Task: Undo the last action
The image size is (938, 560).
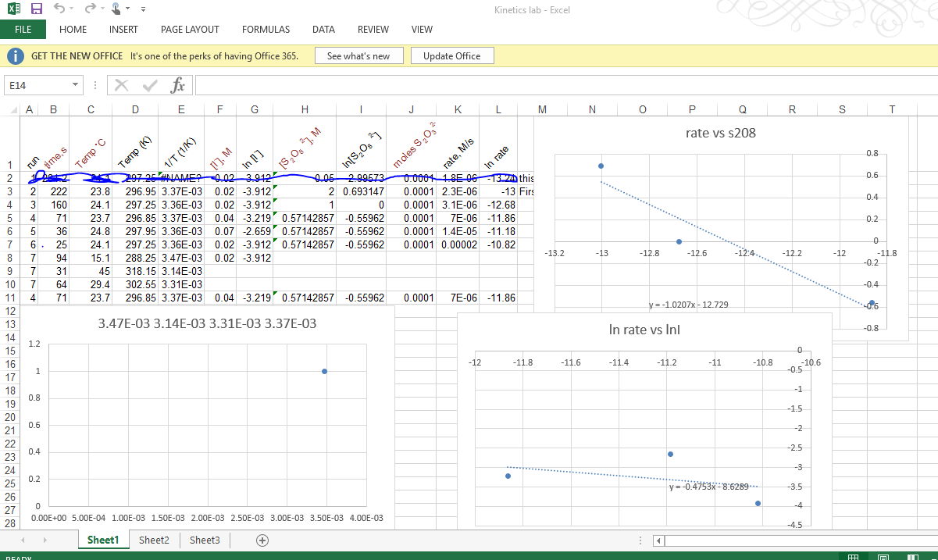Action: tap(61, 9)
